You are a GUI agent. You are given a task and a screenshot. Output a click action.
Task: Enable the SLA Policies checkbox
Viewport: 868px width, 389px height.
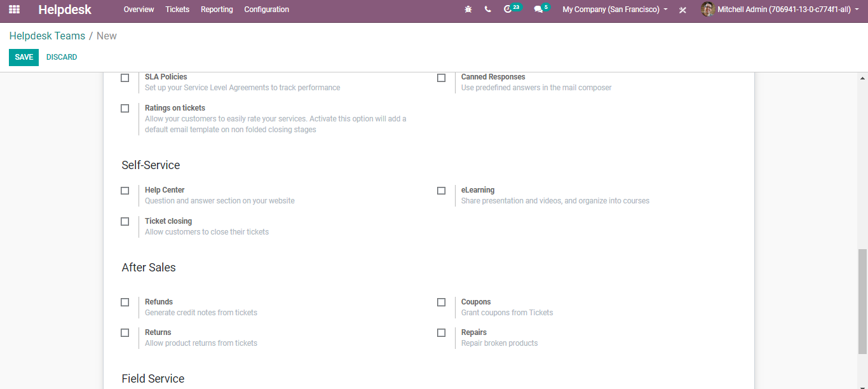(x=125, y=78)
